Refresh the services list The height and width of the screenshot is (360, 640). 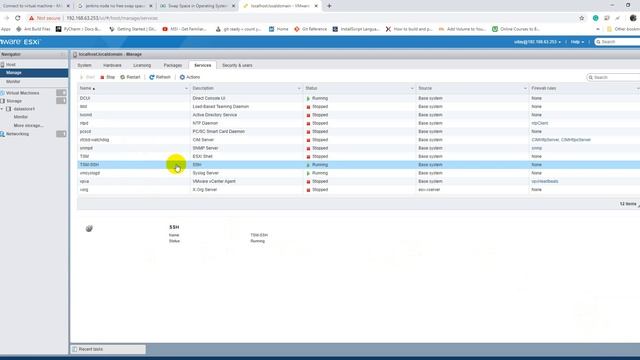pos(160,77)
